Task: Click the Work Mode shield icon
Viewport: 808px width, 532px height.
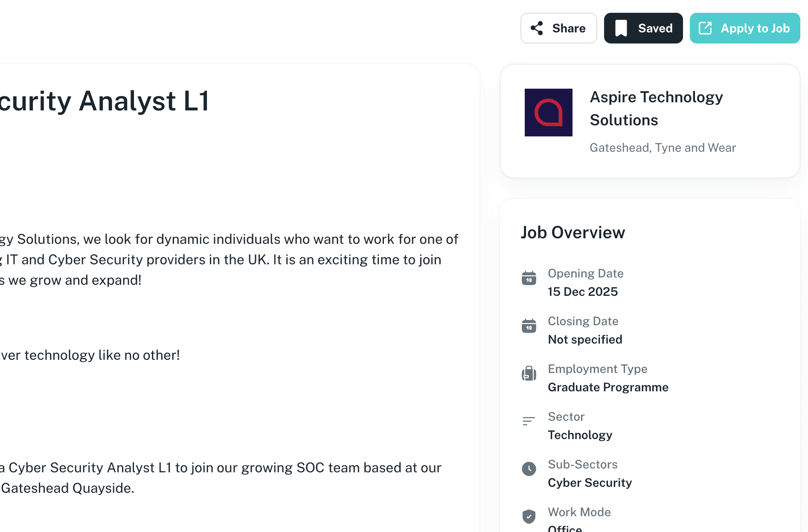Action: [x=529, y=517]
